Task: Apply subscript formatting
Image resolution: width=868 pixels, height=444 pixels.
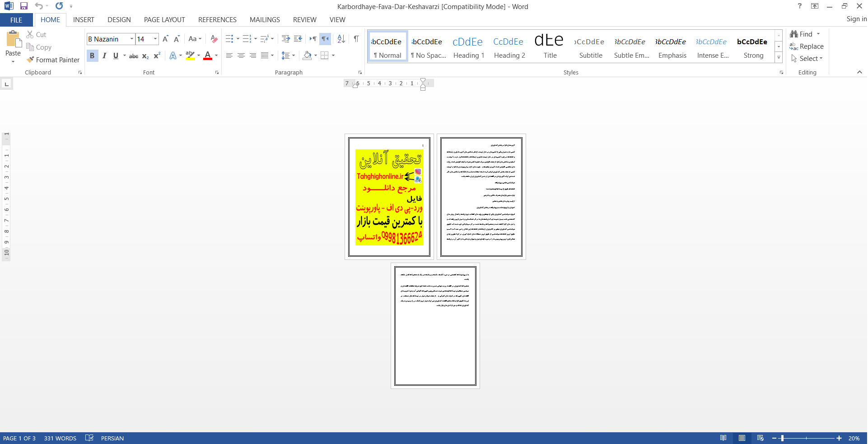Action: (x=145, y=55)
